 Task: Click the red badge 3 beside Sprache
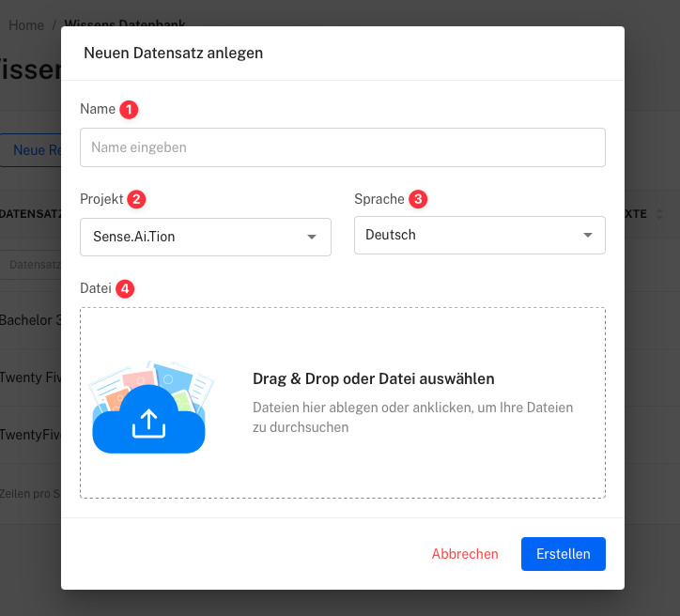(x=418, y=199)
